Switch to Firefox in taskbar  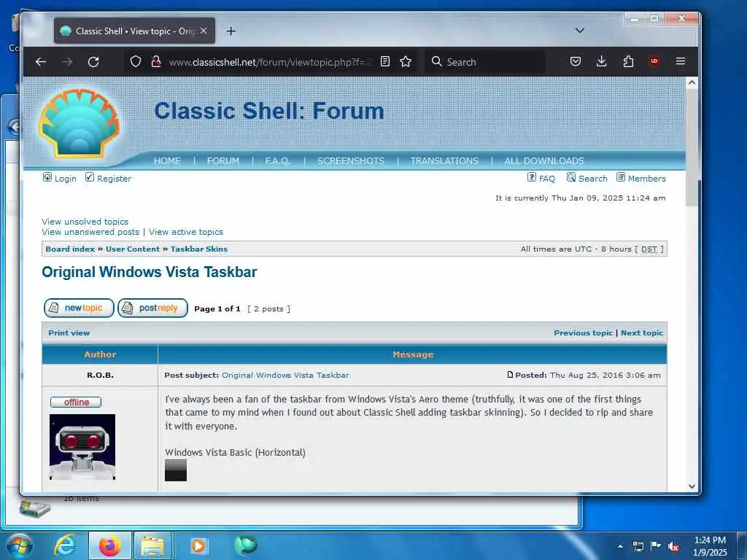click(110, 545)
